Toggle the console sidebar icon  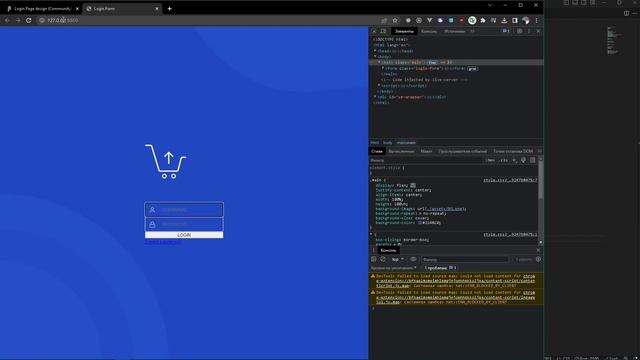pos(373,259)
